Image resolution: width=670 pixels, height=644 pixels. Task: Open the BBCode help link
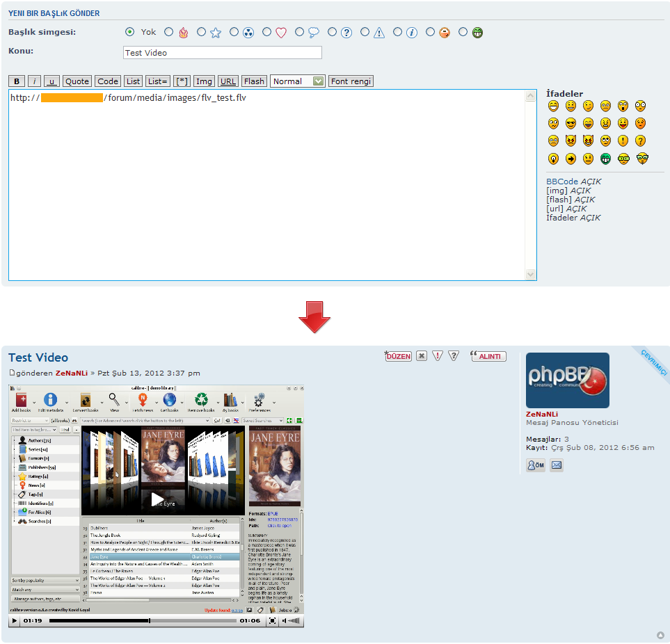coord(562,182)
